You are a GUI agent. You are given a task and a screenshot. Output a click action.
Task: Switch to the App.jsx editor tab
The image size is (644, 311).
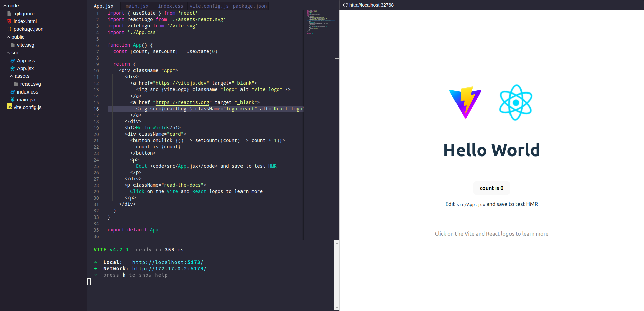click(x=104, y=6)
